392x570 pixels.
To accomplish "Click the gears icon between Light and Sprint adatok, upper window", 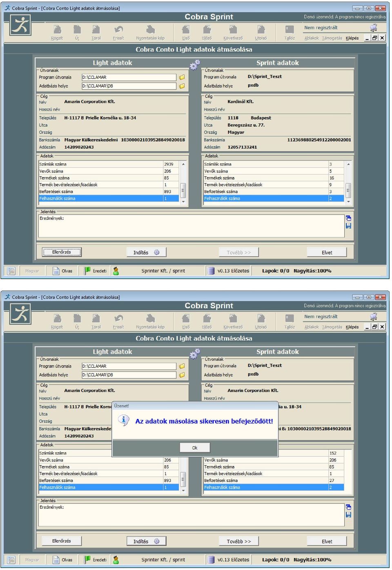I will pyautogui.click(x=195, y=65).
